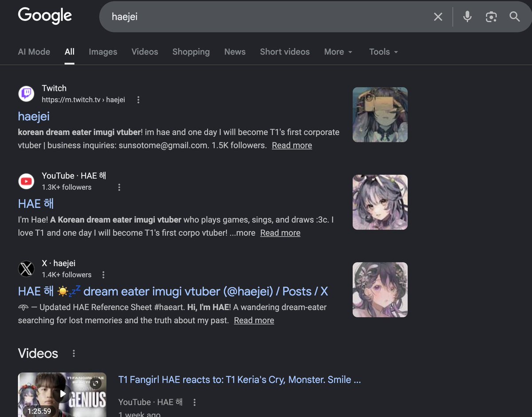Click Read more on YouTube snippet
The image size is (532, 417).
[x=280, y=233]
